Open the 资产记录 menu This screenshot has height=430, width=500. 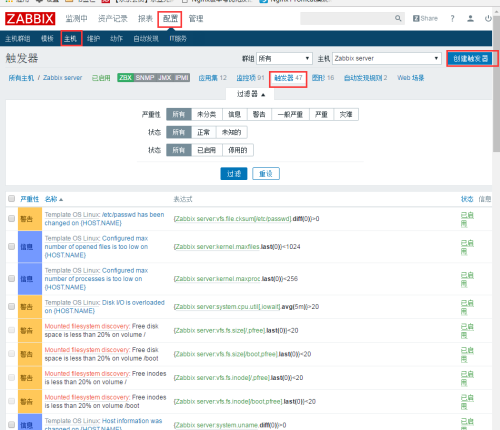tap(113, 19)
